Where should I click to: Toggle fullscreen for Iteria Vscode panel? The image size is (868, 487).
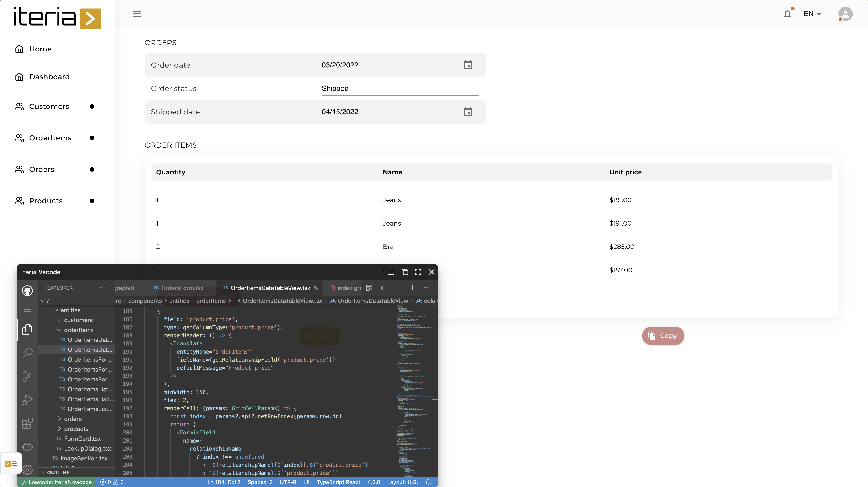click(x=418, y=272)
